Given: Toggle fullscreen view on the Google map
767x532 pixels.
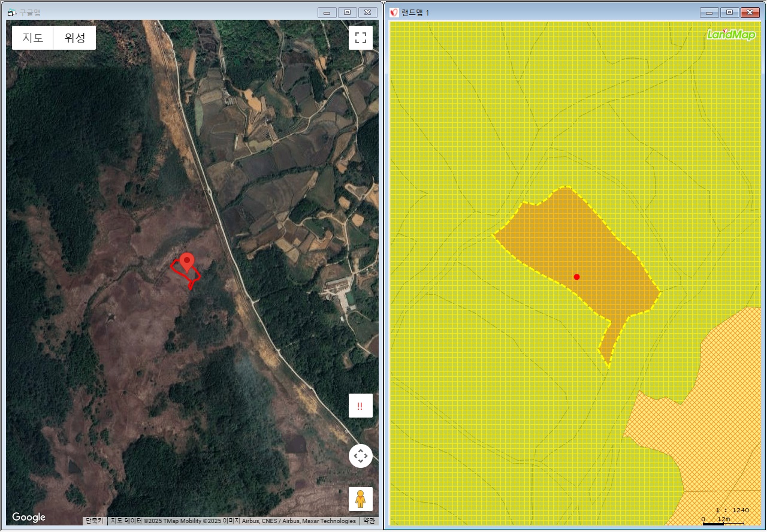Looking at the screenshot, I should click(361, 38).
